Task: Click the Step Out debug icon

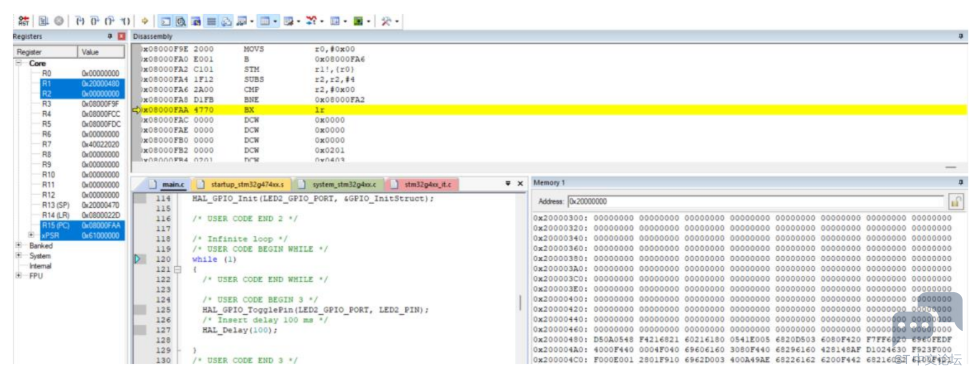Action: click(110, 21)
